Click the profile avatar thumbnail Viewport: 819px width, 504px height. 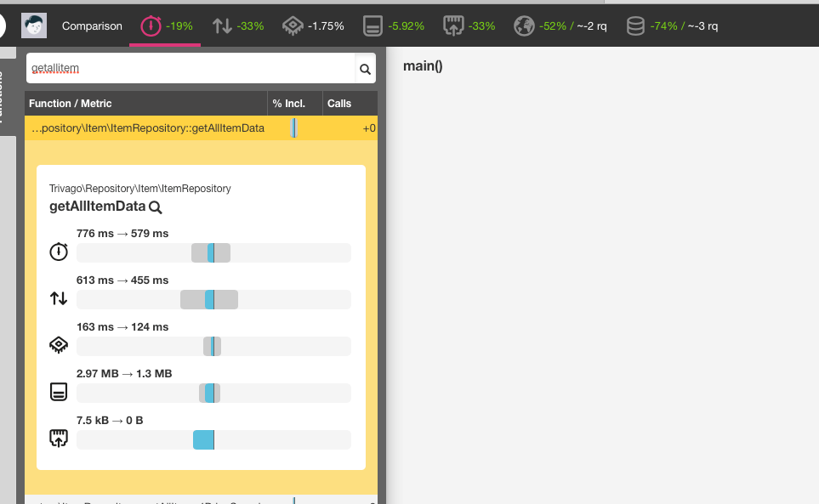[34, 25]
